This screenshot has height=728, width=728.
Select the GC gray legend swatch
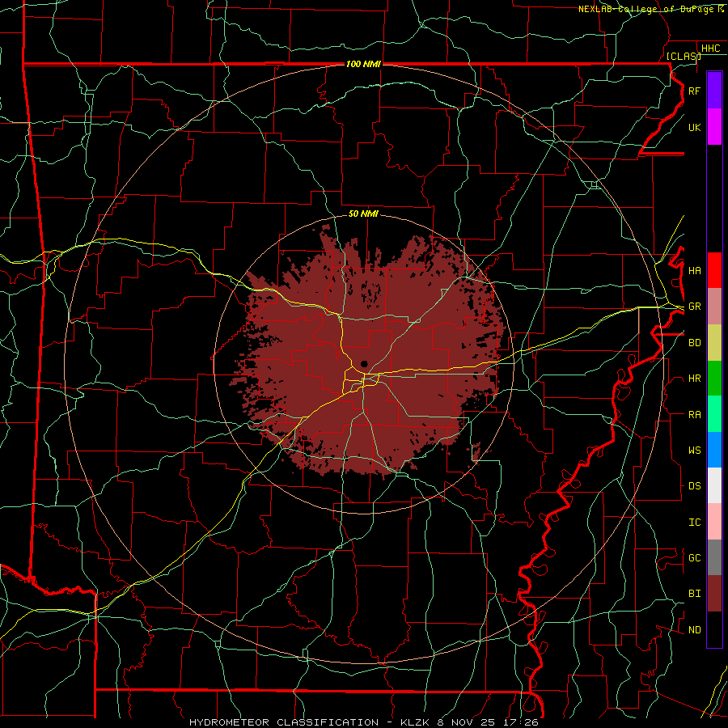click(714, 557)
